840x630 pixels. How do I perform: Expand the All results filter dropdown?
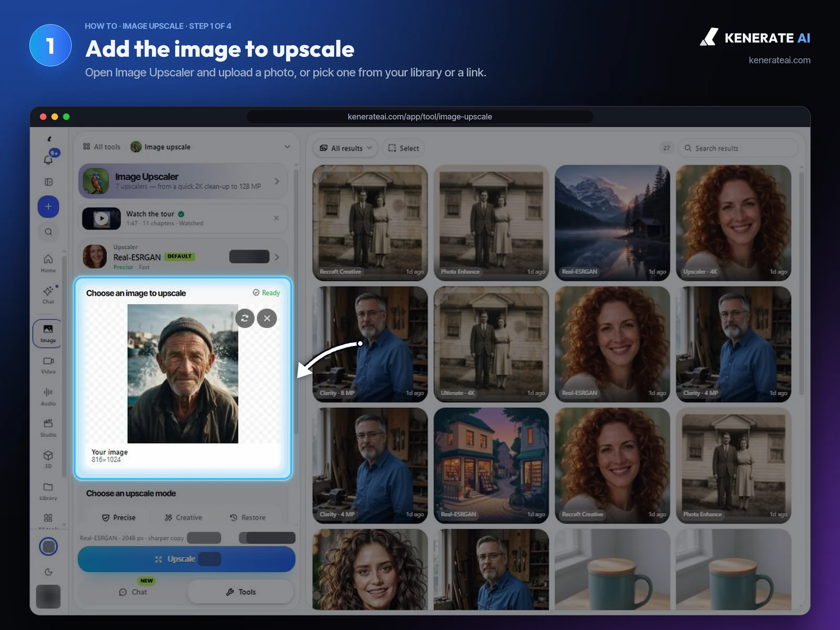tap(346, 148)
